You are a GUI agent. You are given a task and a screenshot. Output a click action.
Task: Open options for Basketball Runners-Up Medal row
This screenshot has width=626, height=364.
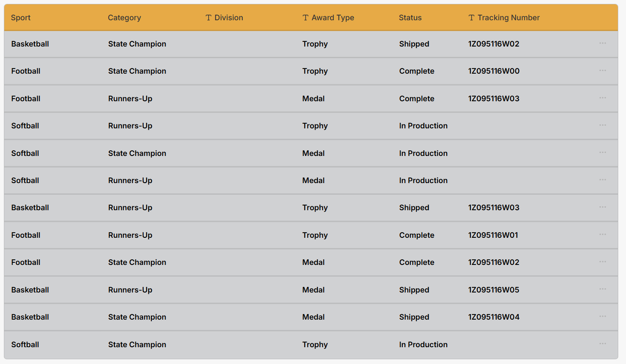pyautogui.click(x=602, y=289)
